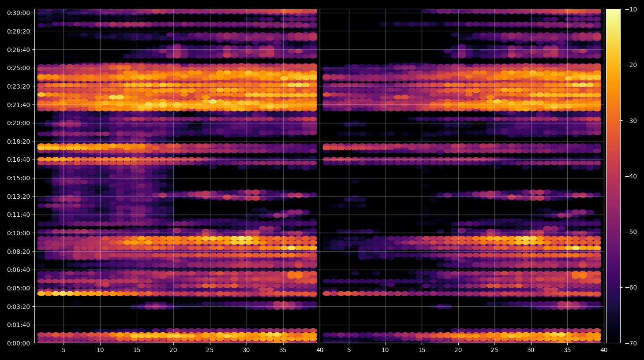
Task: Click the 0:25:00 time axis label
Action: click(x=19, y=68)
